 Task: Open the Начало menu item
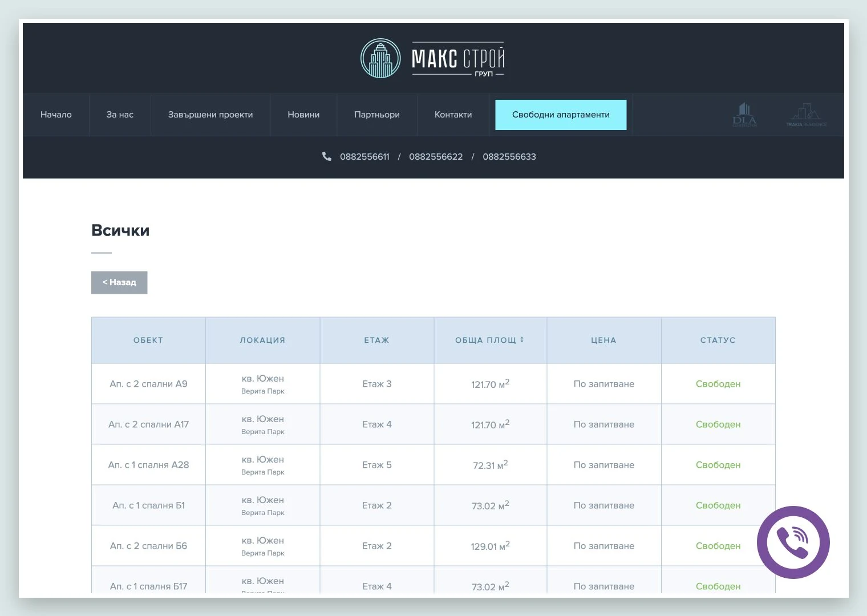(x=56, y=115)
